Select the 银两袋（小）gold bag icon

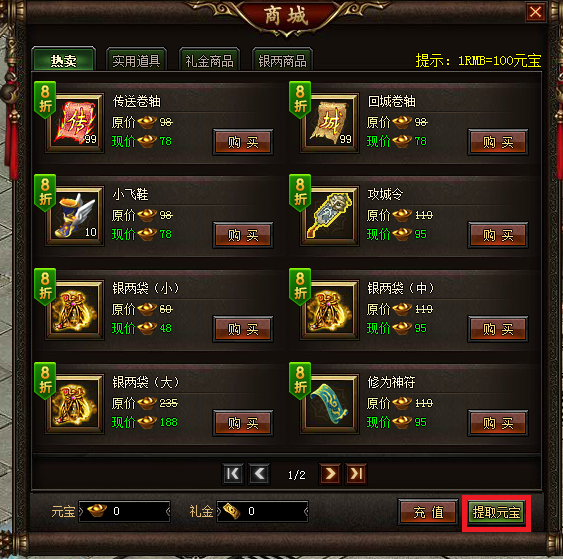(75, 310)
